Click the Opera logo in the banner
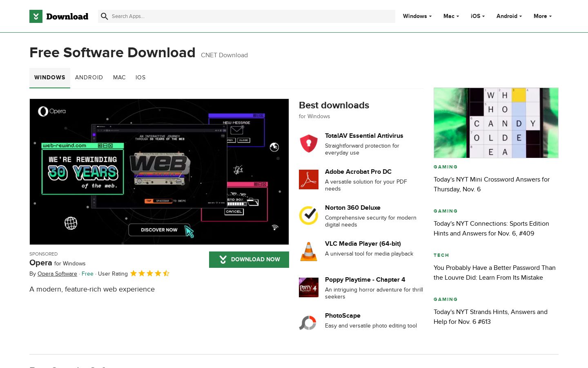The image size is (588, 368). (52, 111)
